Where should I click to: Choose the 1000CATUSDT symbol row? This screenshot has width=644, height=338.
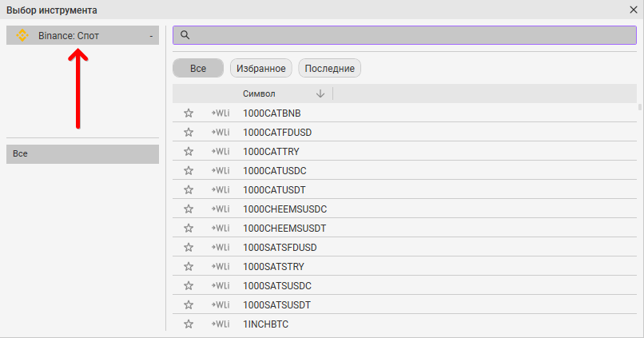274,190
